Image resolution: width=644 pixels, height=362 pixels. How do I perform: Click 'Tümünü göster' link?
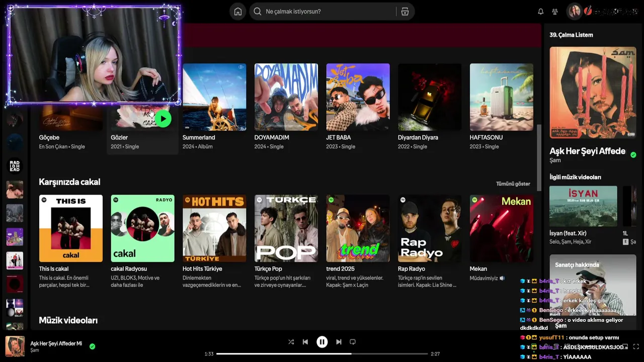(513, 184)
